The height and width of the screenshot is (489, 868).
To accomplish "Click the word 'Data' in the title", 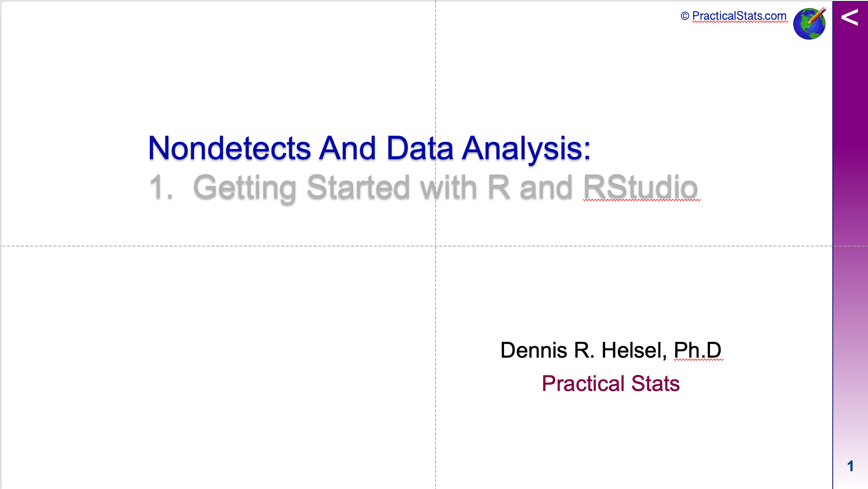I will (420, 148).
